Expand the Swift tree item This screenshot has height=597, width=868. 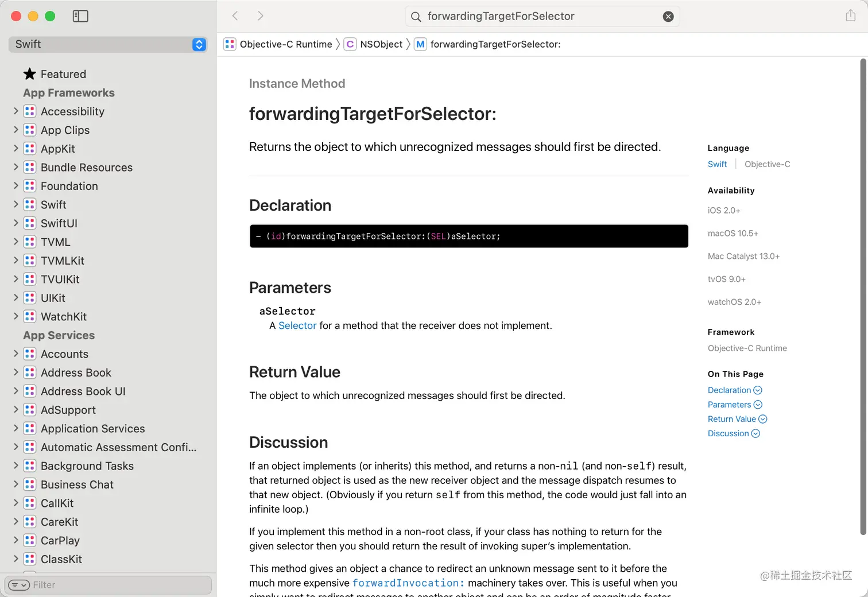(x=16, y=205)
